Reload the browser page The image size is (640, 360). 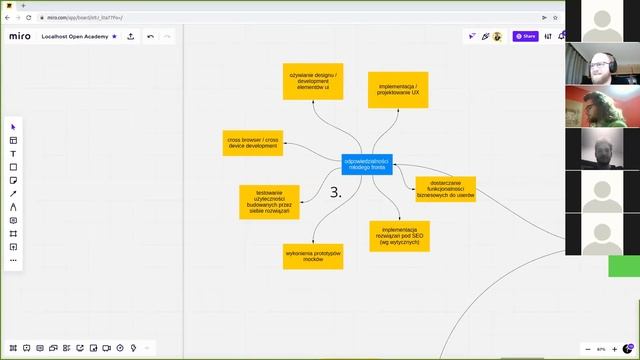click(x=29, y=18)
